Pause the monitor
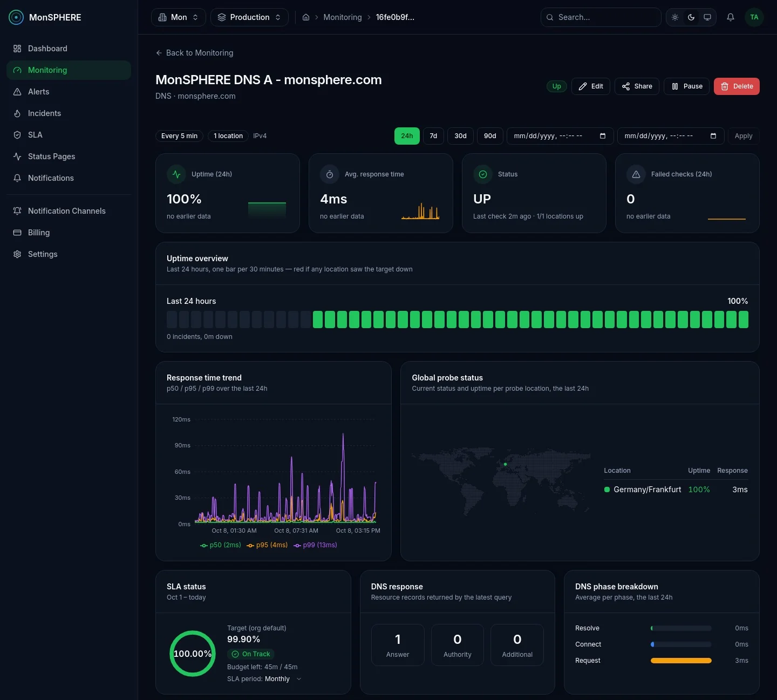777x700 pixels. pos(687,86)
